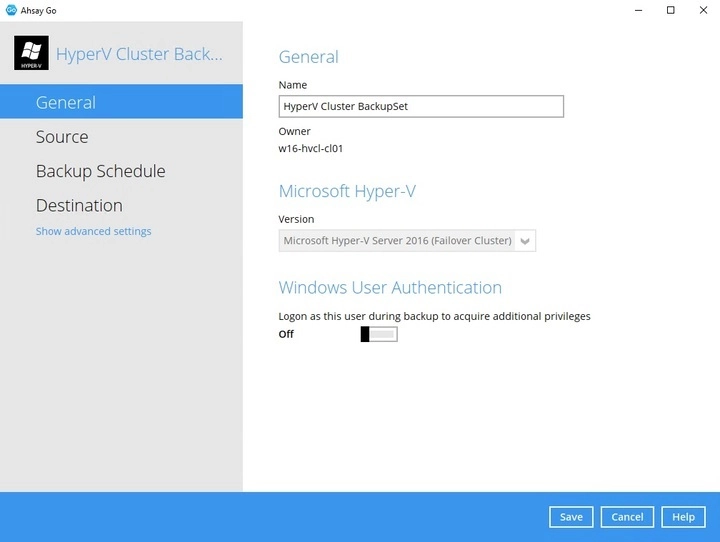Save the backup set changes
Viewport: 720px width, 542px height.
click(571, 517)
